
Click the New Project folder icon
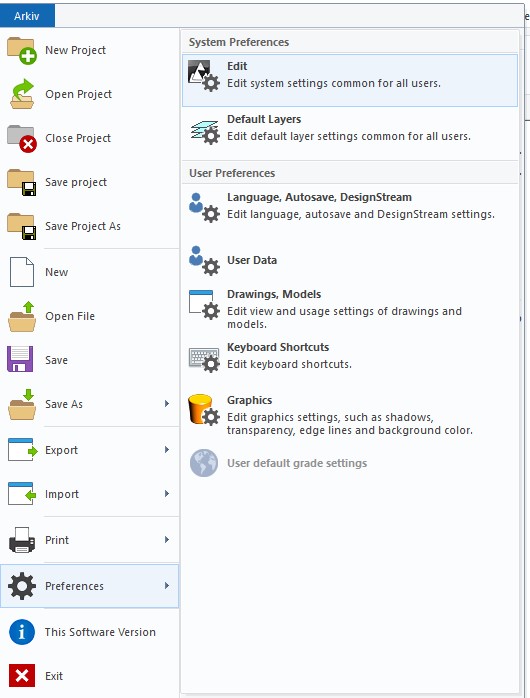(21, 50)
